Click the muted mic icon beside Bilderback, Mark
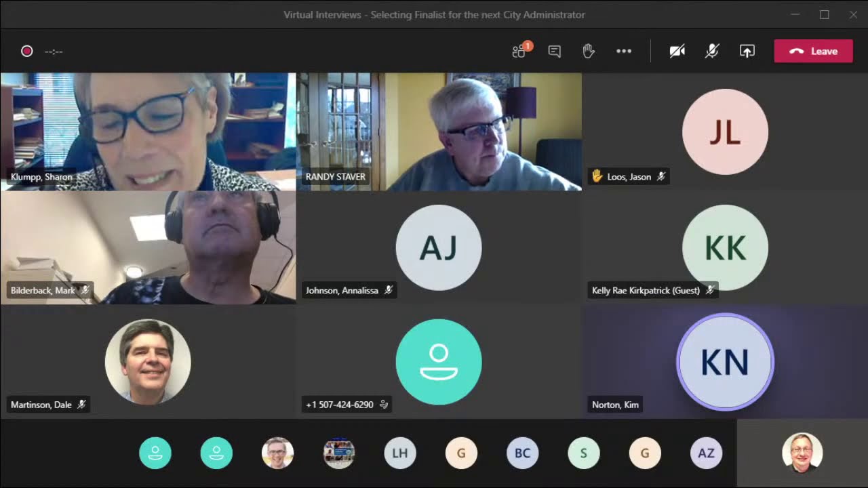Screen dimensions: 868x488 click(85, 291)
